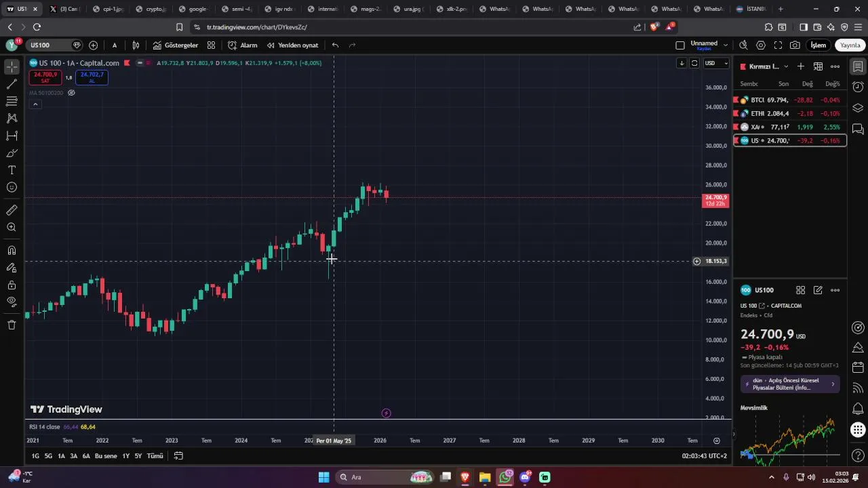
Task: Toggle keep drawing mode pencil-lock icon
Action: tap(12, 268)
